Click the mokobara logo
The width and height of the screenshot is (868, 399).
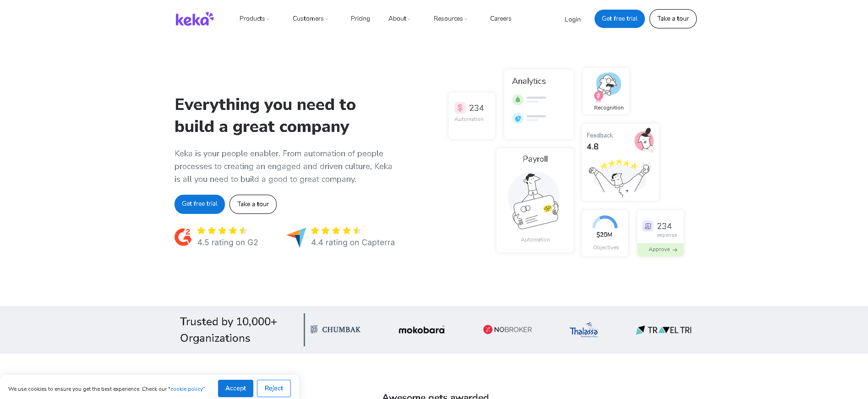point(421,330)
